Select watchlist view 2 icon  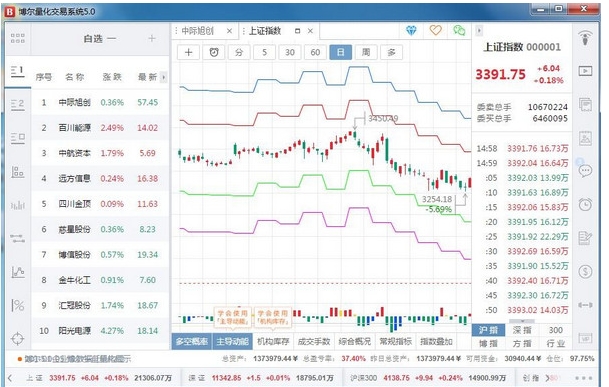17,105
